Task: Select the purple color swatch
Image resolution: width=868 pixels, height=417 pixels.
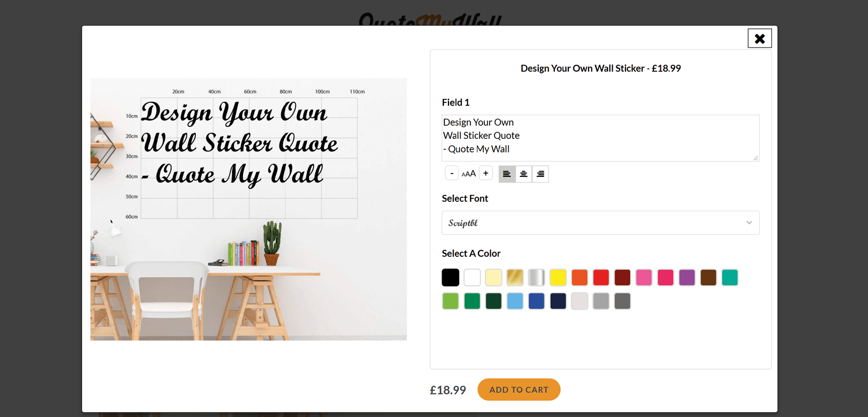Action: (x=687, y=277)
